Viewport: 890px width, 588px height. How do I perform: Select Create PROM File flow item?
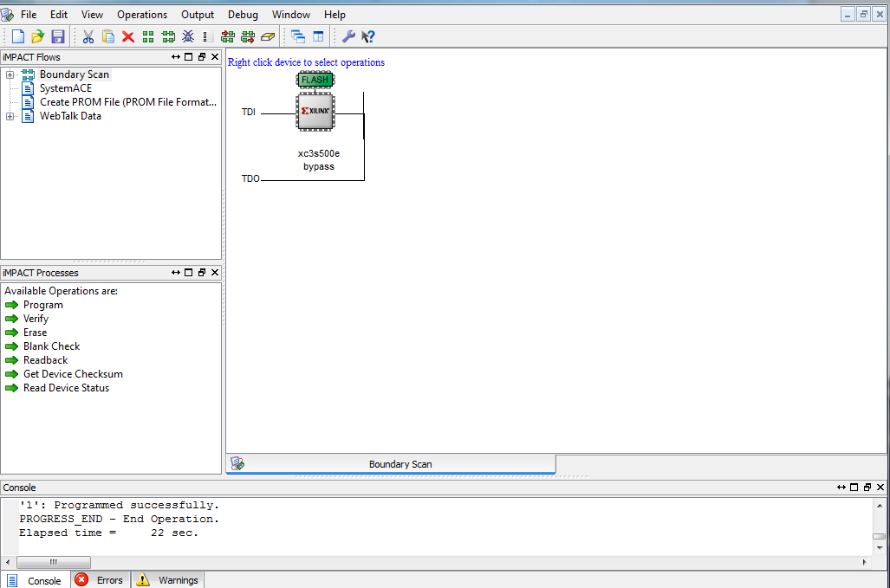click(x=128, y=102)
